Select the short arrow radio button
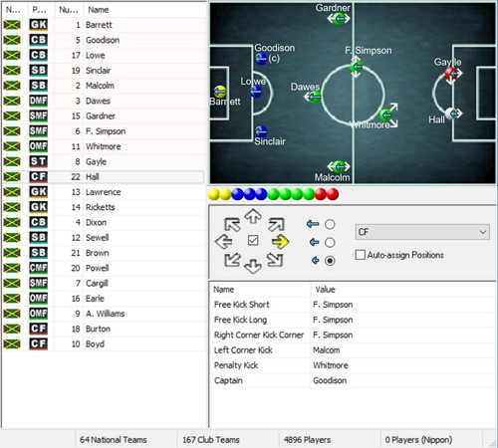This screenshot has height=448, width=498. coord(330,261)
